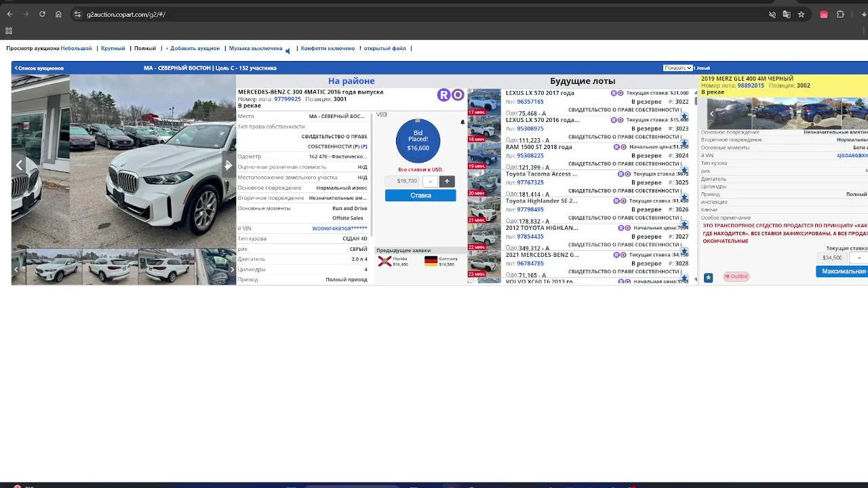
Task: Click the blue 'Ставка' bid button
Action: pos(420,195)
